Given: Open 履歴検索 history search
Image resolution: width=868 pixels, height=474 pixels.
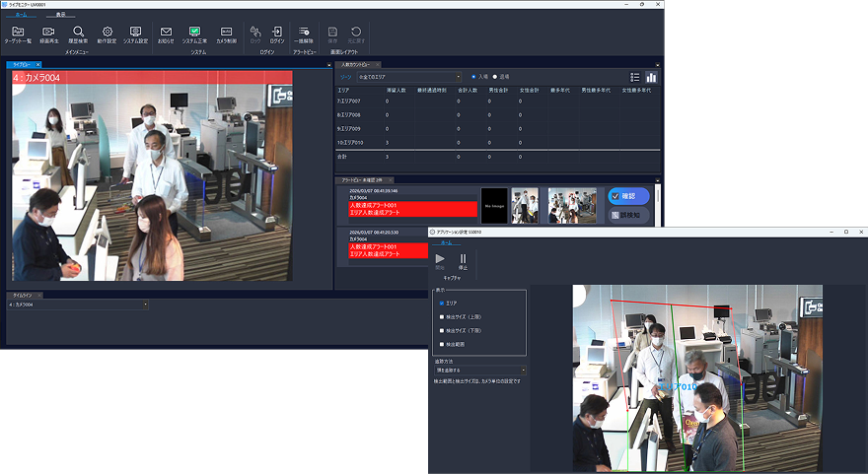Looking at the screenshot, I should click(x=78, y=34).
